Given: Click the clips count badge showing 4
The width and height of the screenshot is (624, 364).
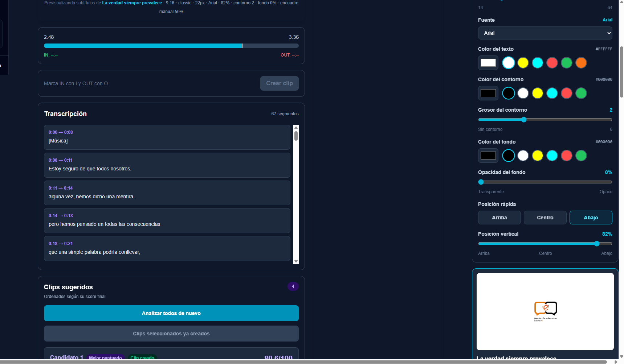Looking at the screenshot, I should pos(293,286).
